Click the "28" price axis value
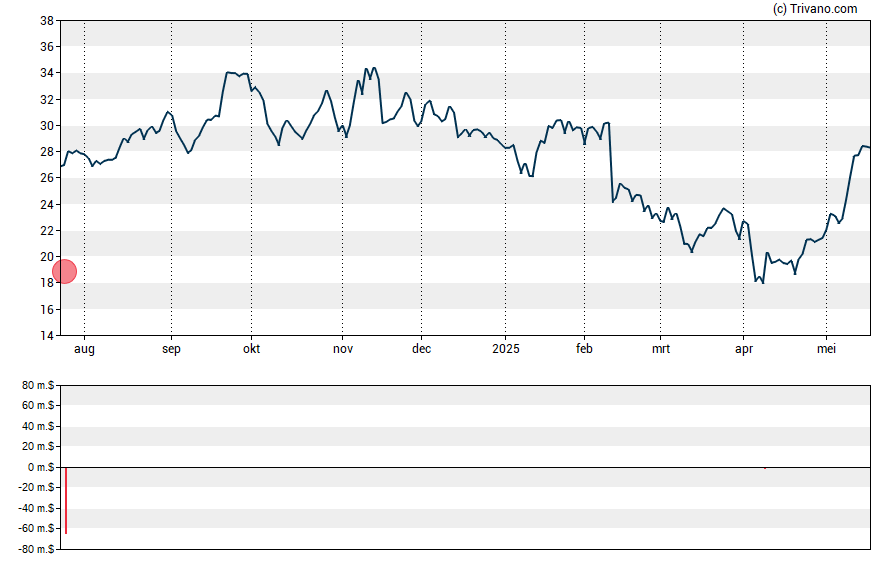 coord(46,152)
